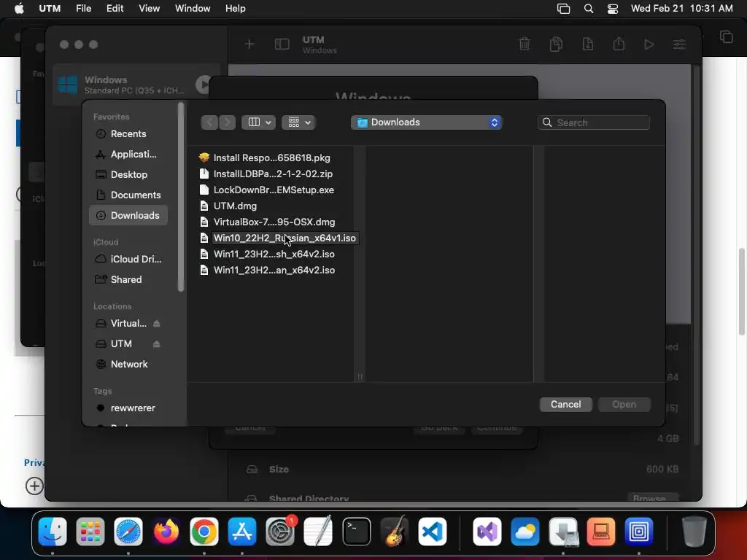Open VM settings sliders icon
This screenshot has height=560, width=747.
[x=679, y=44]
